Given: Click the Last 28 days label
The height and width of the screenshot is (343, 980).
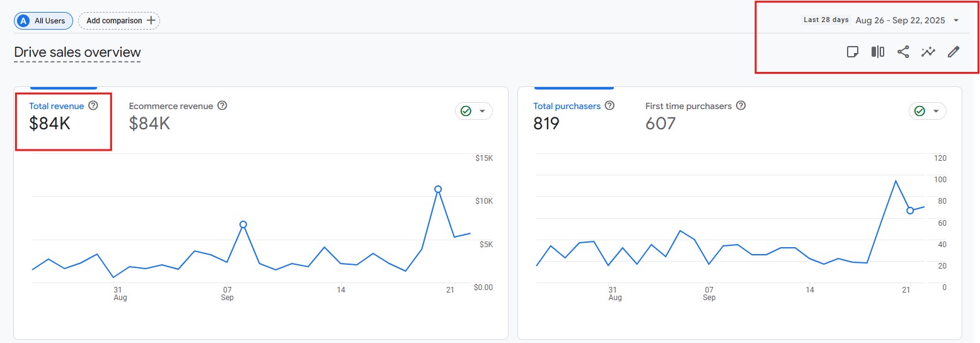Looking at the screenshot, I should (826, 20).
